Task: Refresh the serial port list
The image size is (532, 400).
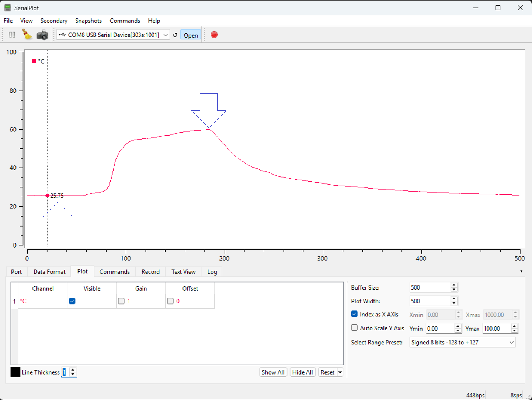Action: [174, 35]
